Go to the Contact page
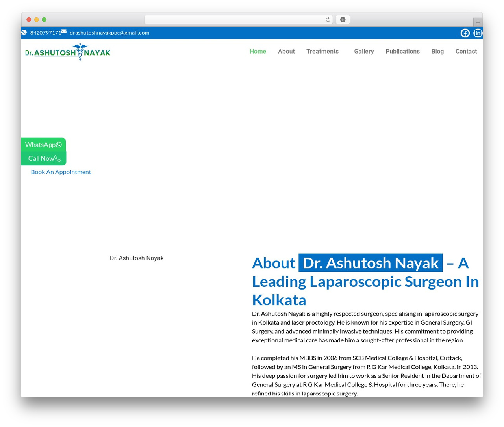This screenshot has width=504, height=427. 466,51
